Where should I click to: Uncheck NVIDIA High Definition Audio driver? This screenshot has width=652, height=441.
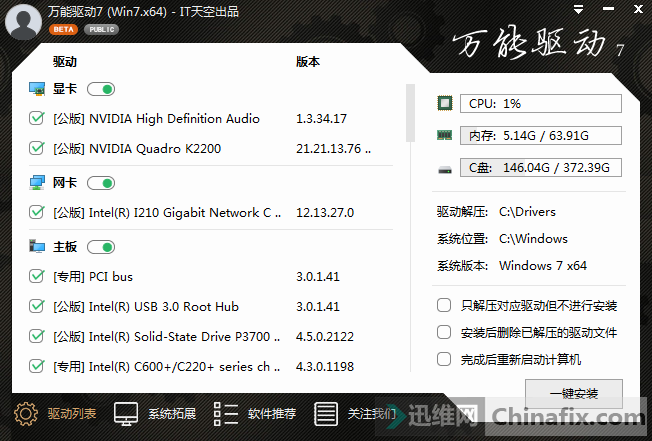coord(37,118)
